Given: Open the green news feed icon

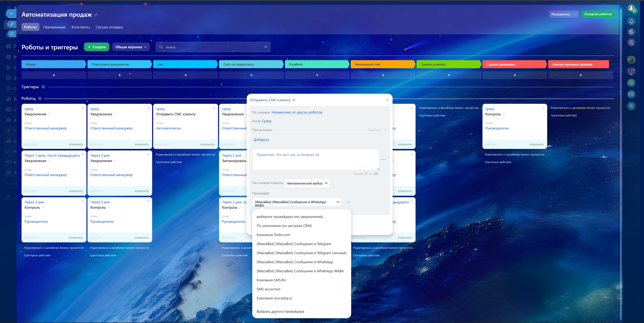Looking at the screenshot, I should [x=631, y=83].
